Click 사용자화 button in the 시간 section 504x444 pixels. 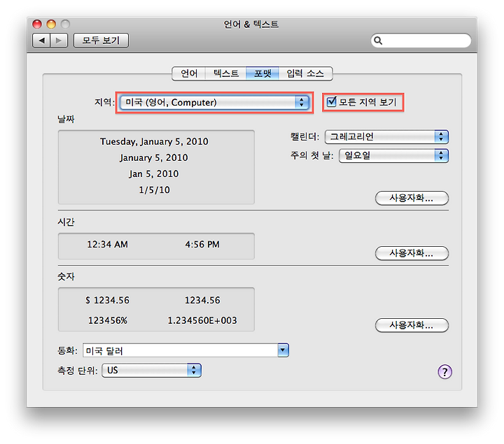[x=412, y=253]
